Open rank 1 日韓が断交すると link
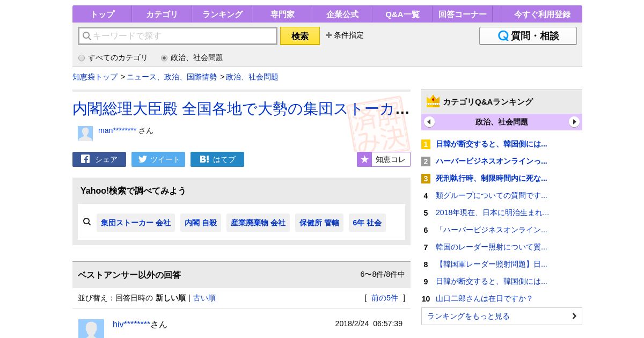Image resolution: width=644 pixels, height=338 pixels. 492,144
